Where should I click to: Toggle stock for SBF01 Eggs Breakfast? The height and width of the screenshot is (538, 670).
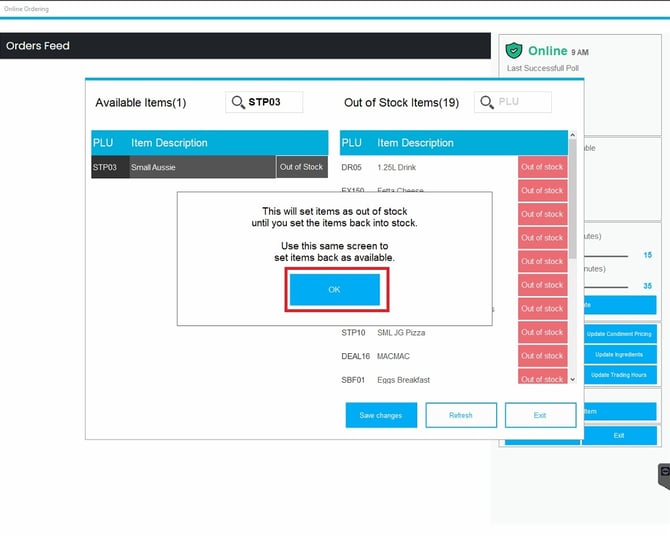[x=542, y=376]
